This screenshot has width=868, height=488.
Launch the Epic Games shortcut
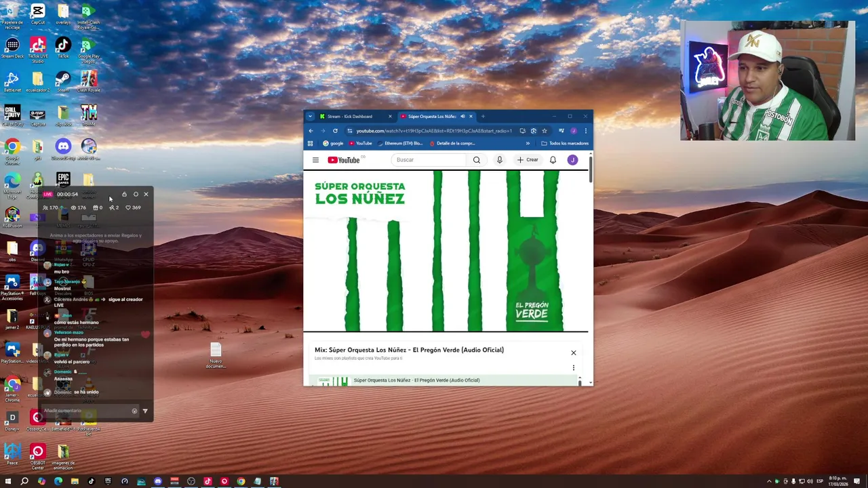(x=63, y=180)
